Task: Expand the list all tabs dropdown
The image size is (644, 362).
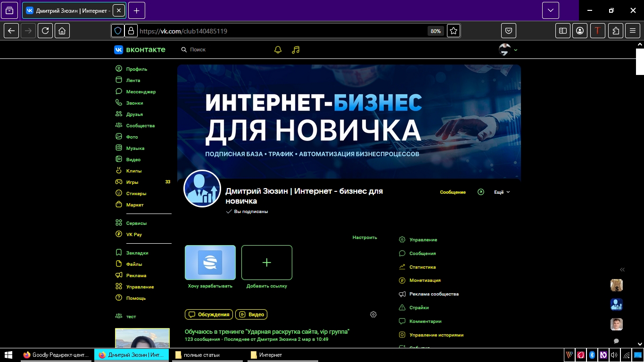Action: [551, 10]
